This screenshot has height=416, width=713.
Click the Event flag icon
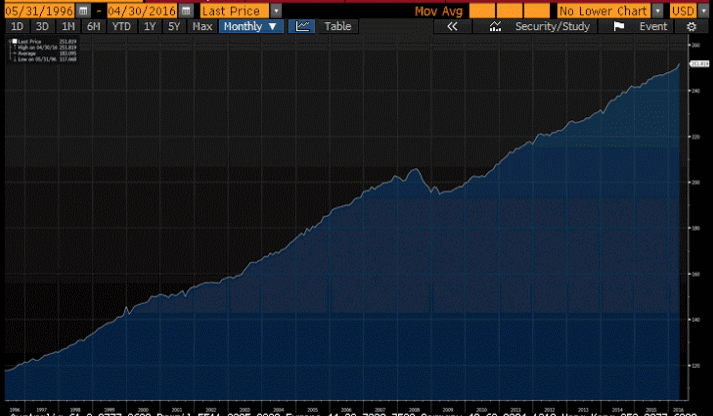pyautogui.click(x=618, y=26)
